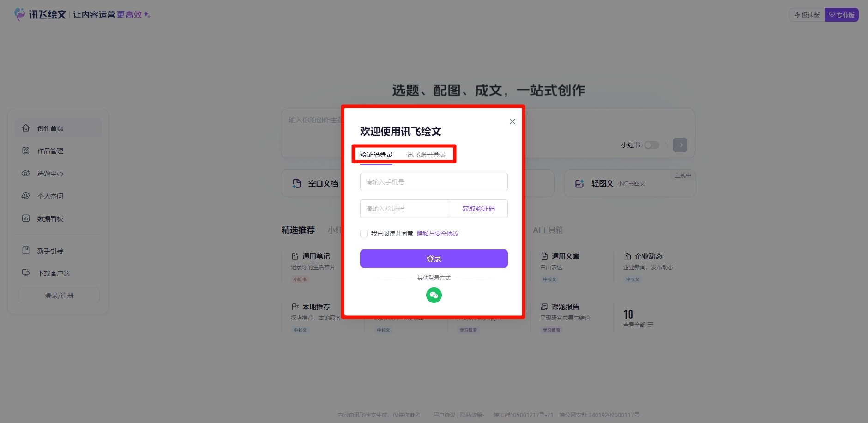The image size is (868, 423).
Task: Open 个人空间 in the sidebar
Action: point(26,196)
